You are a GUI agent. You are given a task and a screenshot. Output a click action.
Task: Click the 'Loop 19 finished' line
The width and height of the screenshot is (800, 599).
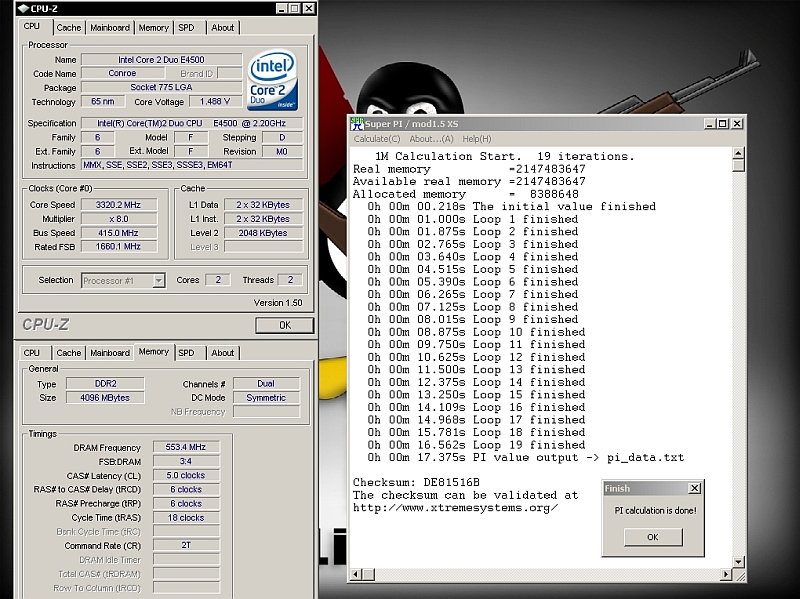coord(476,445)
